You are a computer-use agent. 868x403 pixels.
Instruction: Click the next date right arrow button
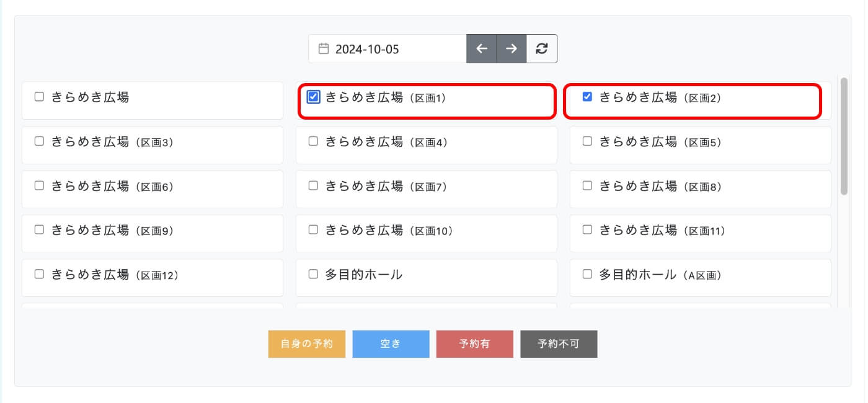pos(511,49)
